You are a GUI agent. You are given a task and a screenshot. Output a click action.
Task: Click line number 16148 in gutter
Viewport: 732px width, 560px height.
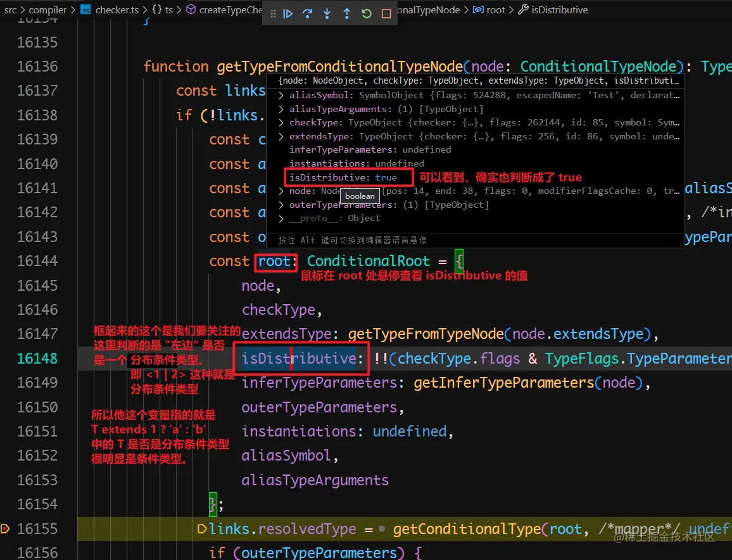[37, 359]
